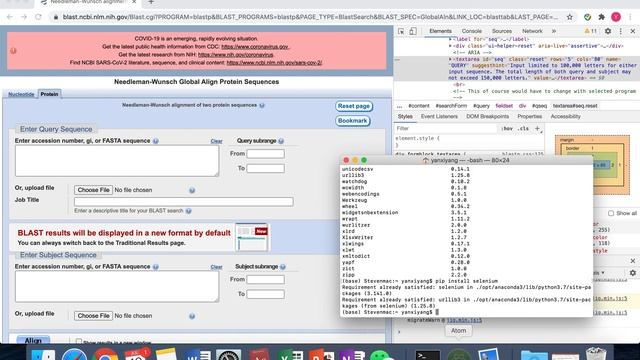Screen dimensions: 640x360
Task: Open help icon beside subject FASTA sequence label
Action: 156,267
